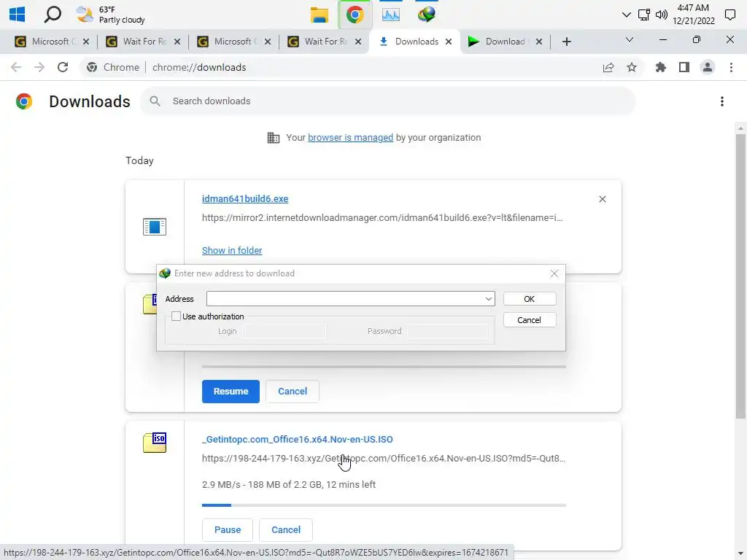The image size is (747, 560).
Task: Go back to the previous page
Action: click(16, 67)
